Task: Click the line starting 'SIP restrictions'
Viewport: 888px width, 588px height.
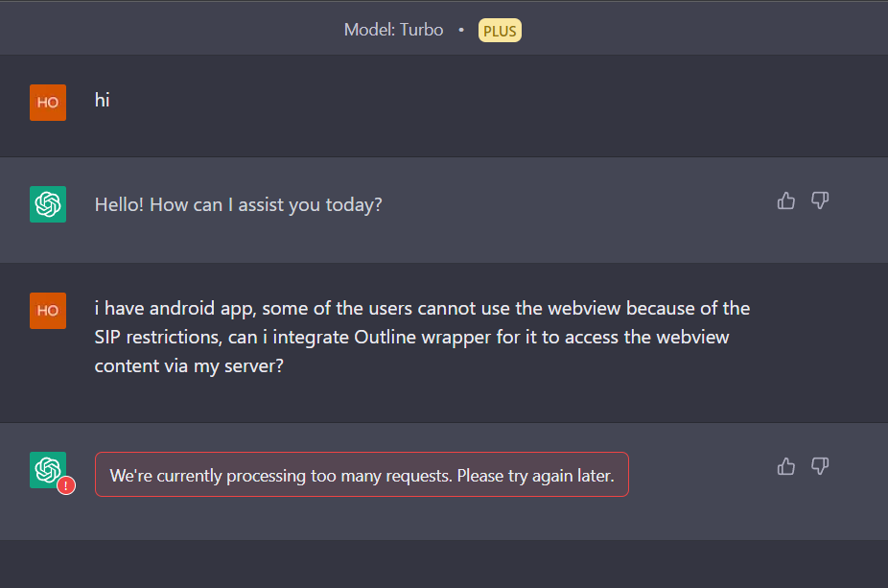Action: pyautogui.click(x=411, y=337)
